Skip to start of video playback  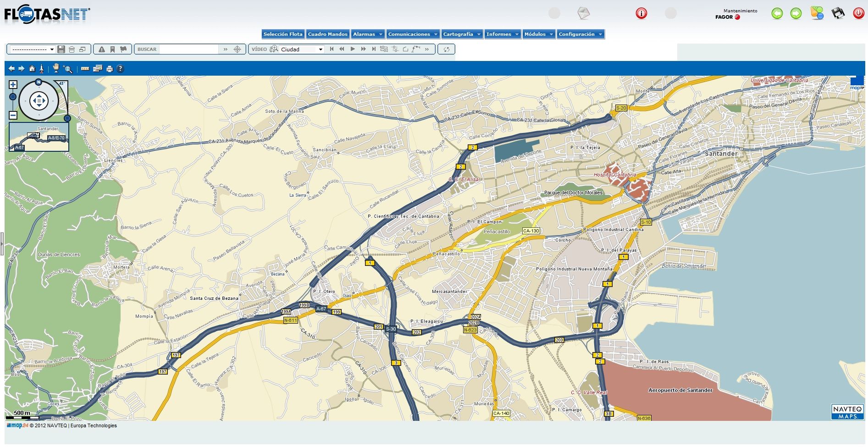pyautogui.click(x=332, y=49)
